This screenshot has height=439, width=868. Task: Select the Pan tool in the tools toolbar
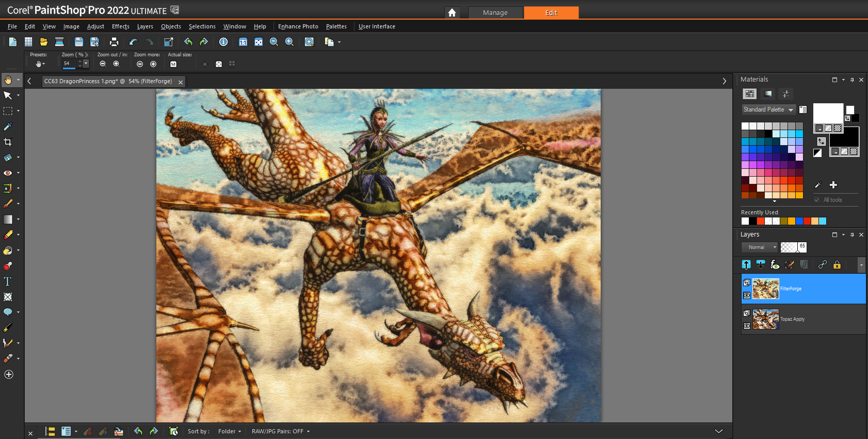[x=8, y=80]
